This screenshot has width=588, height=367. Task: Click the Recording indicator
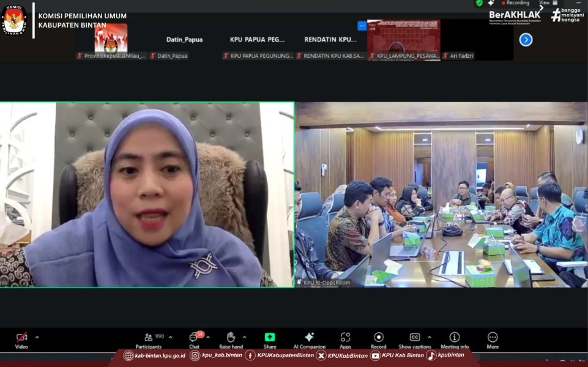pyautogui.click(x=515, y=3)
